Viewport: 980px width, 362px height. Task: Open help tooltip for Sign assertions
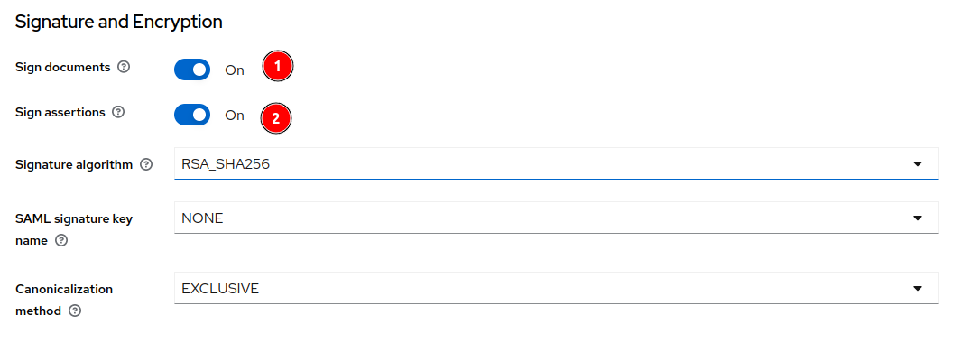[118, 113]
